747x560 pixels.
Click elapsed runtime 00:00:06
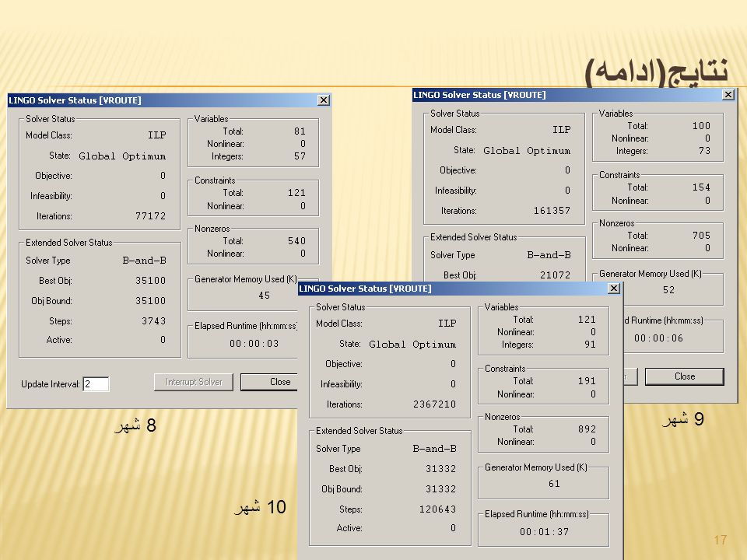pos(658,338)
